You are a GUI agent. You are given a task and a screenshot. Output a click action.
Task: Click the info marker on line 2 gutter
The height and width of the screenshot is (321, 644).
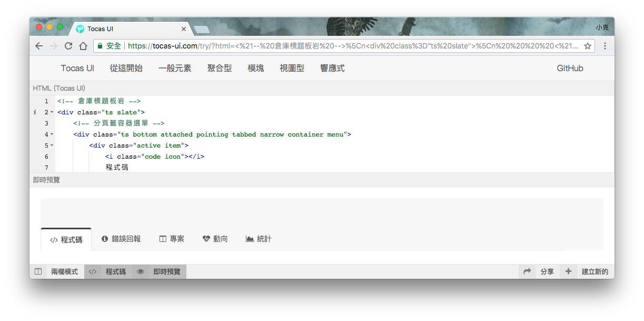click(x=35, y=112)
